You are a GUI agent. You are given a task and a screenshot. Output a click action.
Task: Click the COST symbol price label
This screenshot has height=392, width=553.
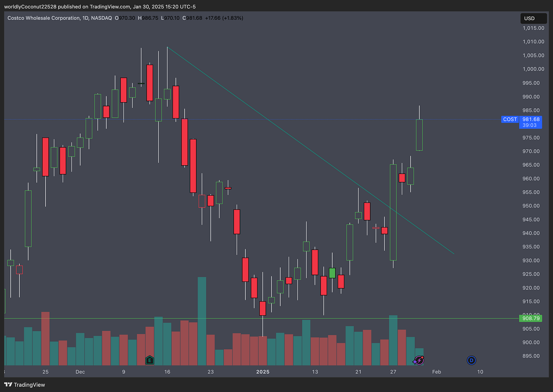pyautogui.click(x=510, y=119)
